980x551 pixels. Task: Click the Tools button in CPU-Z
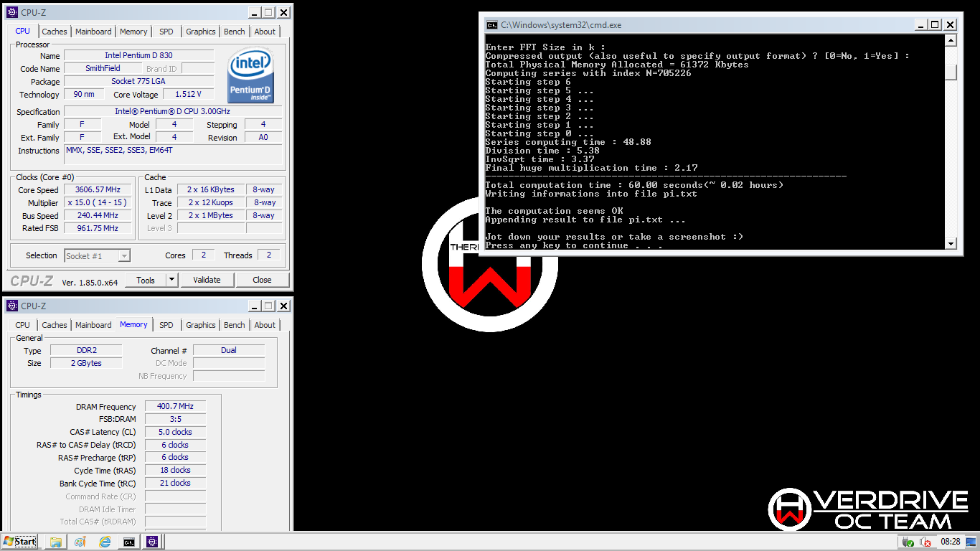point(146,280)
